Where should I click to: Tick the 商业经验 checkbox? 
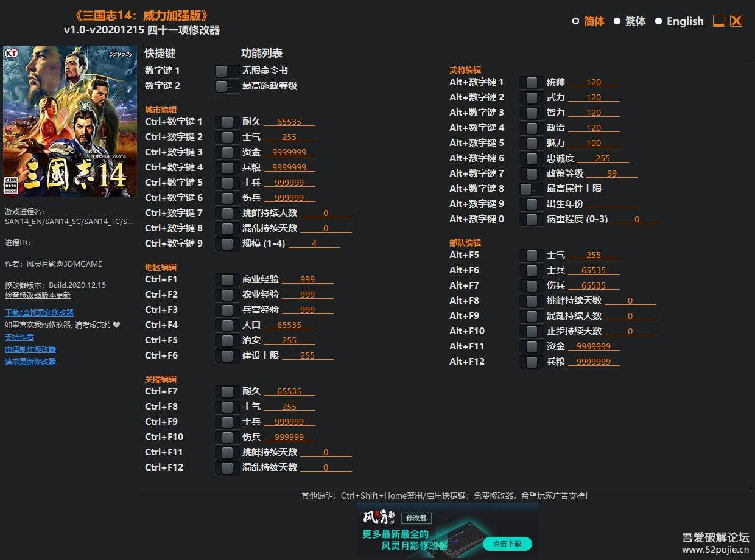coord(227,279)
